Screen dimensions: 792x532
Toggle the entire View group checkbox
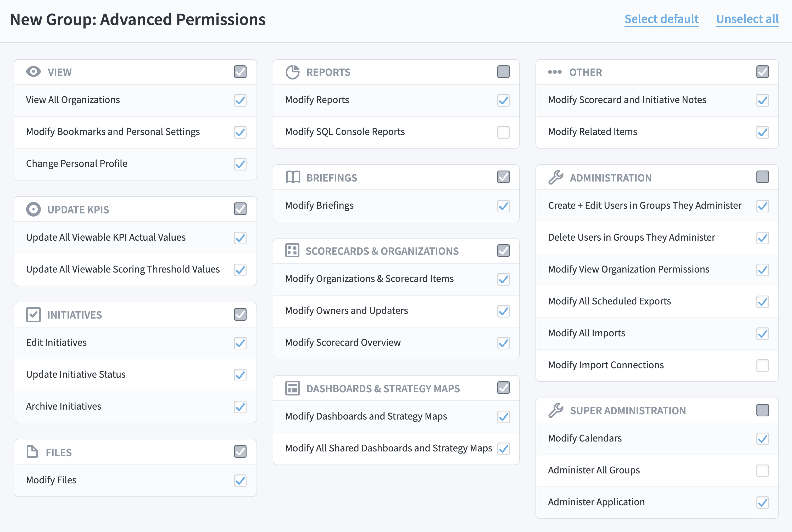click(x=240, y=72)
